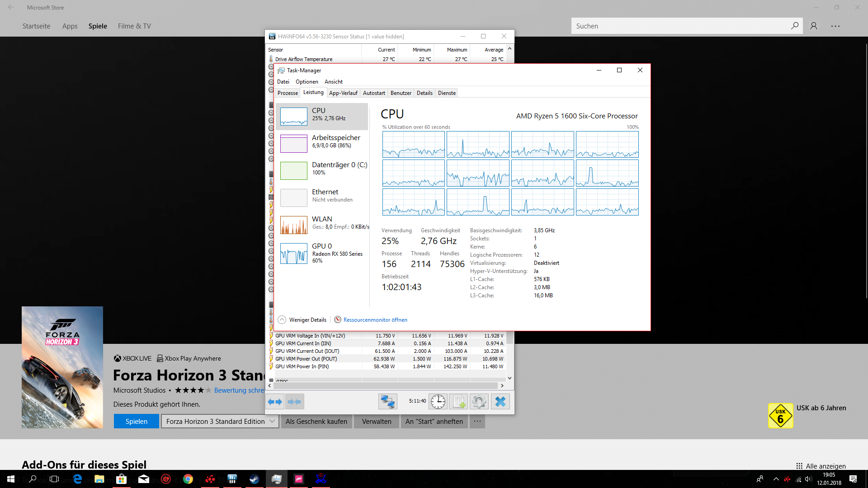The height and width of the screenshot is (488, 868).
Task: Click the Store search magnifier icon
Action: tap(794, 26)
